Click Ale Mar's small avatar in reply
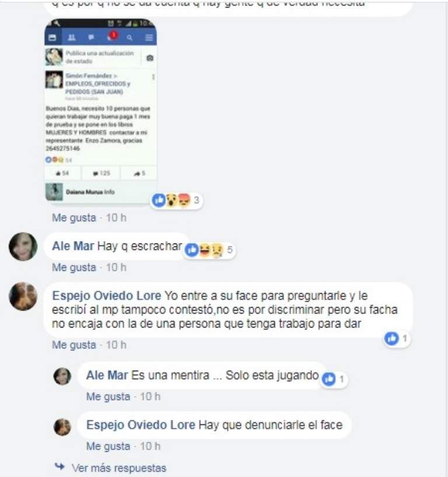Viewport: 448px width, 477px height. [62, 377]
